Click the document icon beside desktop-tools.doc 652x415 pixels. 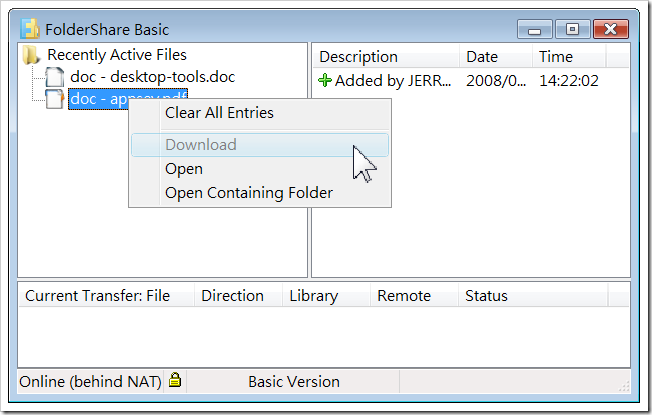tap(54, 77)
